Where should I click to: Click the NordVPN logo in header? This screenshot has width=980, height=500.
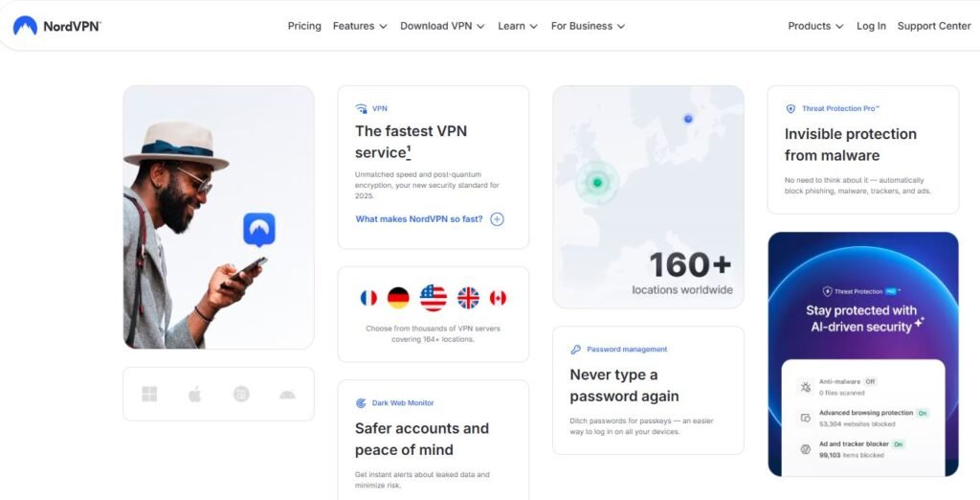click(x=56, y=26)
